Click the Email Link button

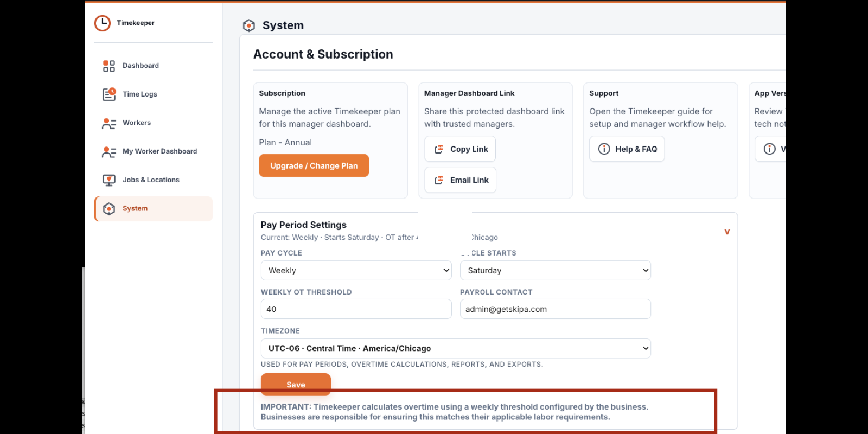pos(461,180)
